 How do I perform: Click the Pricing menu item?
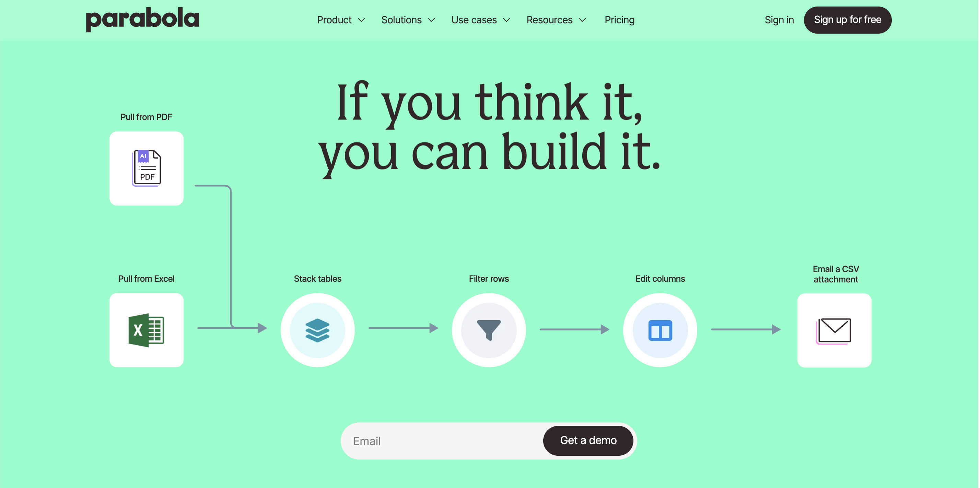click(619, 19)
